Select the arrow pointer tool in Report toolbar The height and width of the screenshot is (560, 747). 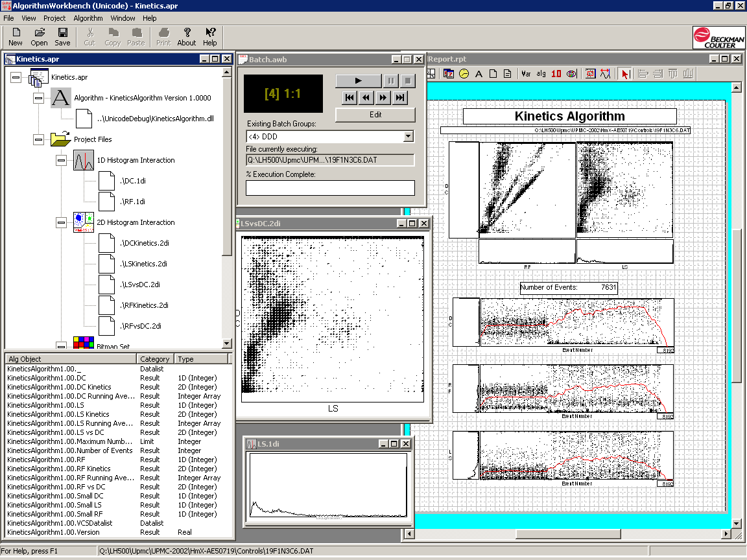(625, 74)
